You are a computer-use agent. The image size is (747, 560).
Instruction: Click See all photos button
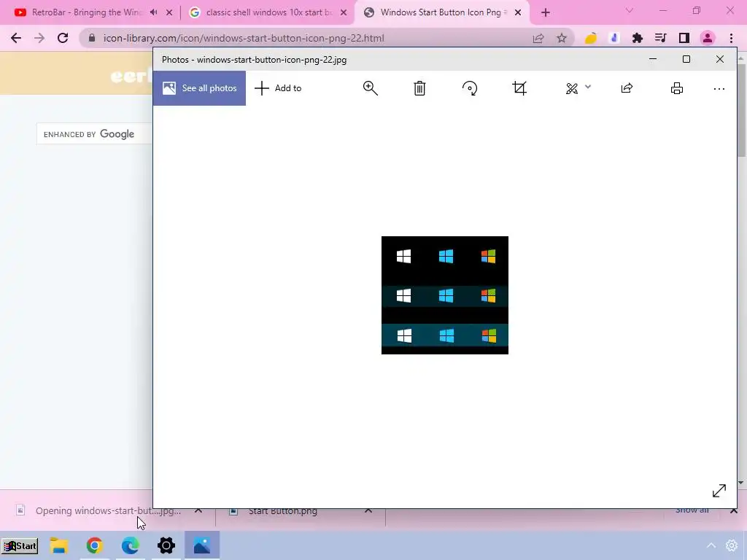point(199,88)
